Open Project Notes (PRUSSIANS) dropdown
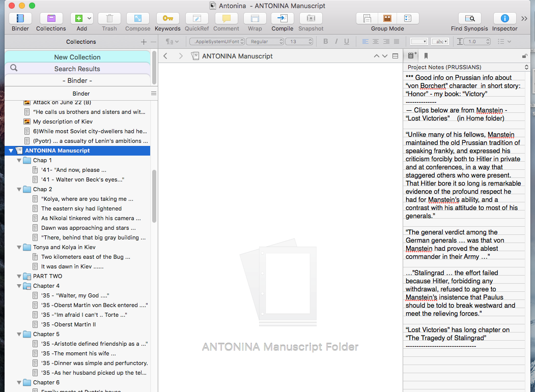The width and height of the screenshot is (535, 392). pos(466,67)
